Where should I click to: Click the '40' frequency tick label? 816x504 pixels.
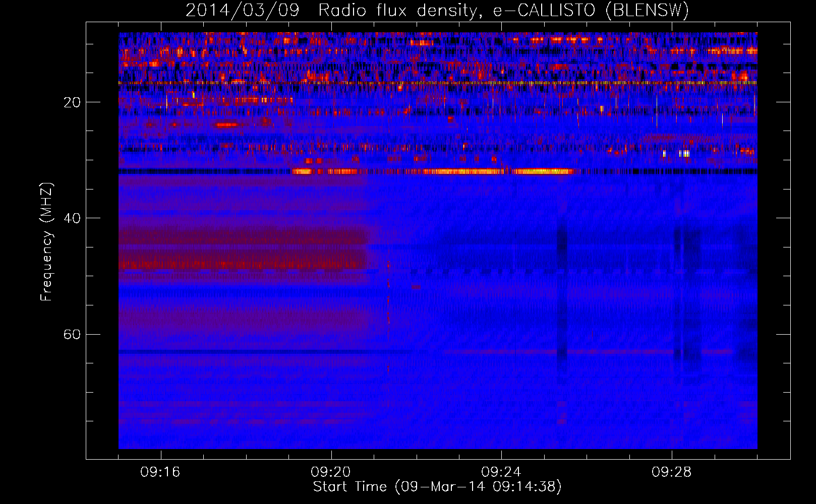pyautogui.click(x=72, y=218)
